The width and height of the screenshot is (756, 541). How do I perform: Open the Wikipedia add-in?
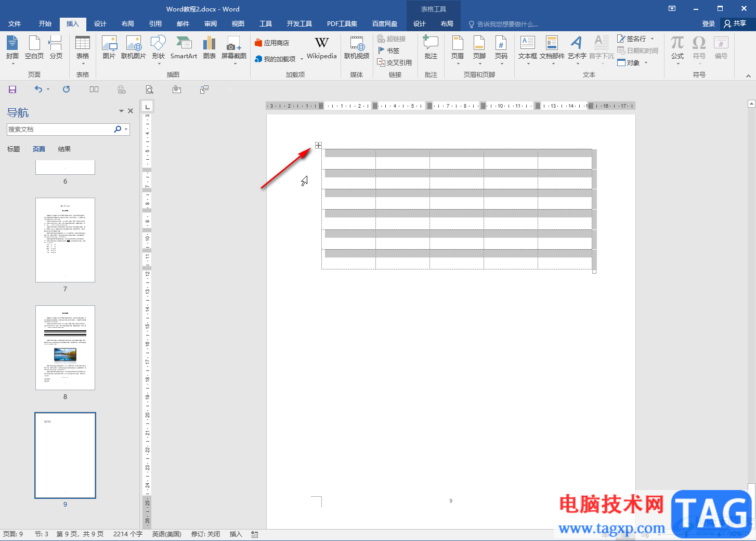(x=322, y=48)
